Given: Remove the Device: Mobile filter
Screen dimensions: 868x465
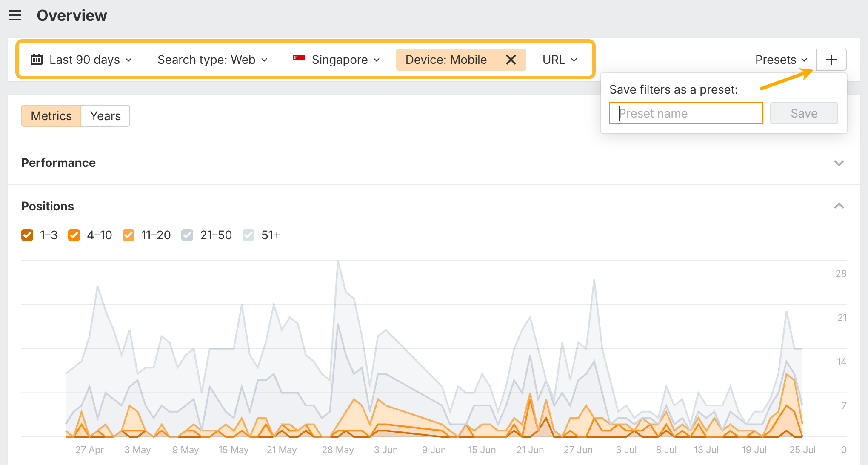Looking at the screenshot, I should click(x=511, y=60).
